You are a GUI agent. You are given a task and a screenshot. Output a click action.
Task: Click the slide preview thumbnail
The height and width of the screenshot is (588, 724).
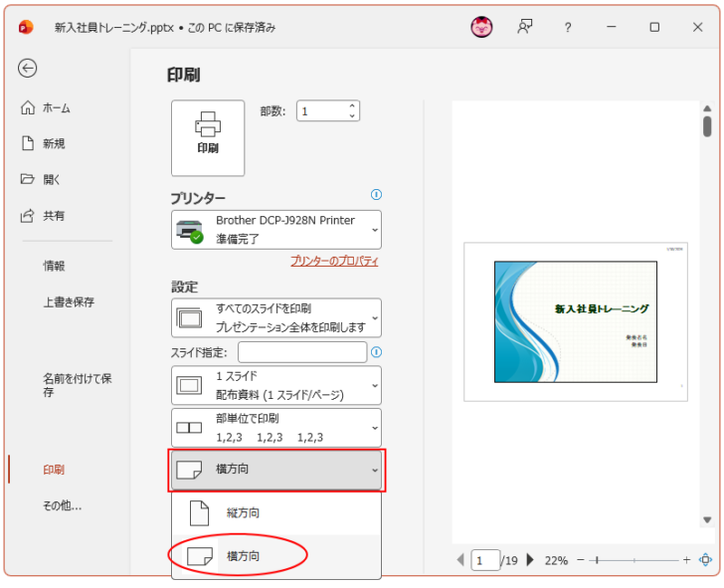(575, 322)
